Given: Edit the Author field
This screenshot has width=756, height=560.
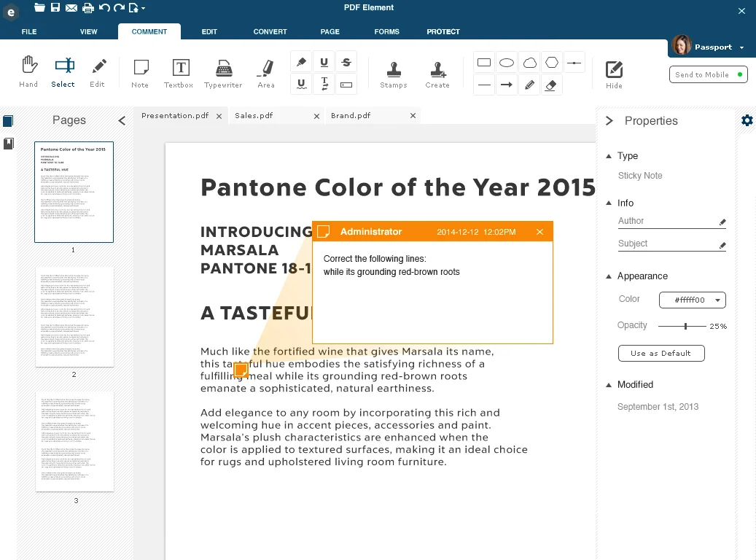Looking at the screenshot, I should (672, 222).
